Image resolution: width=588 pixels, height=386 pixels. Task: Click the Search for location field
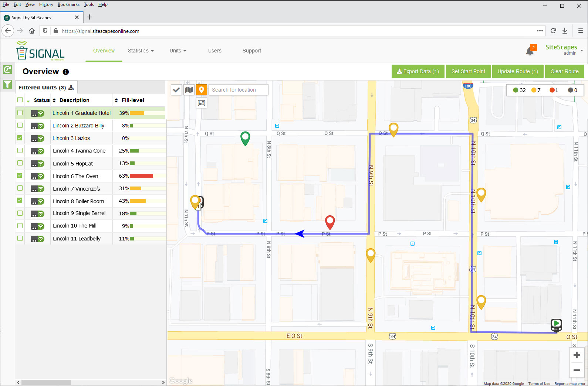point(238,90)
